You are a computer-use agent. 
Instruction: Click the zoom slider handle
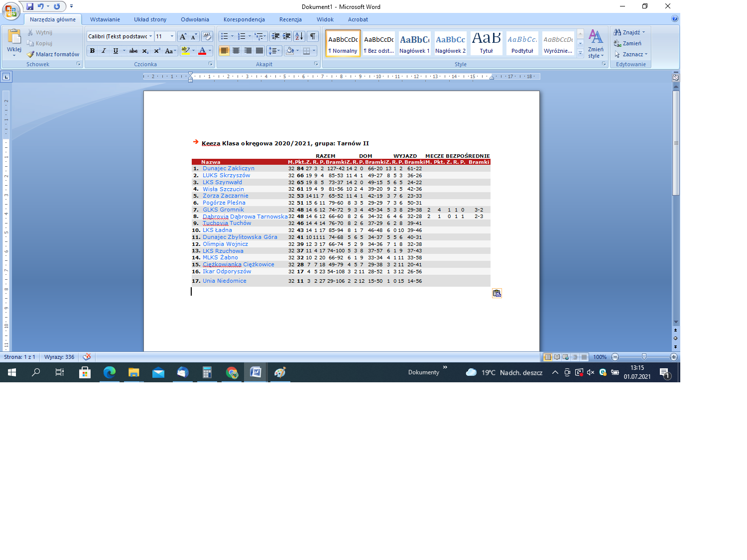click(x=644, y=357)
